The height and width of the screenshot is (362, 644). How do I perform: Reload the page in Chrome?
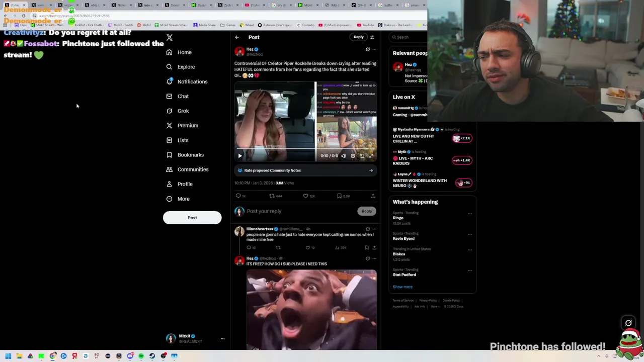(x=23, y=16)
